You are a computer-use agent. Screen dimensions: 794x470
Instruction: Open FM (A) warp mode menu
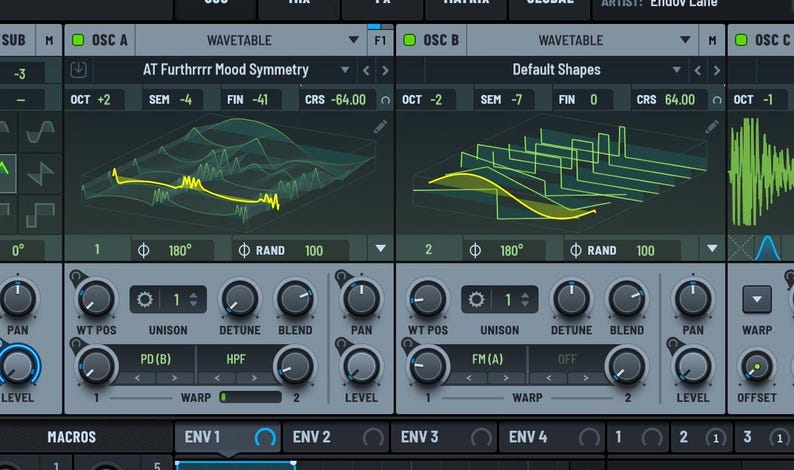[x=487, y=359]
